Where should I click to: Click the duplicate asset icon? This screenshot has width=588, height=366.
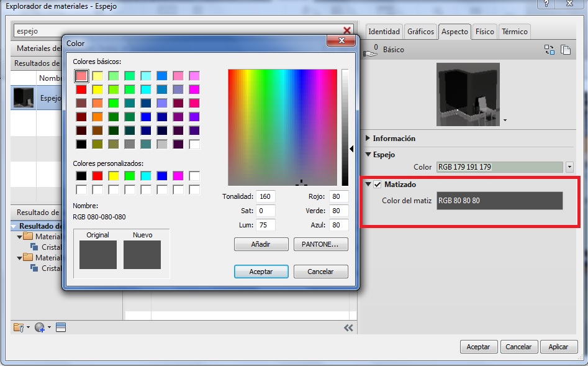[566, 50]
